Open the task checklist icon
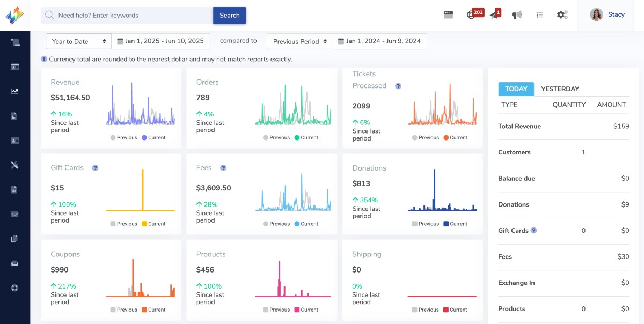 (539, 15)
